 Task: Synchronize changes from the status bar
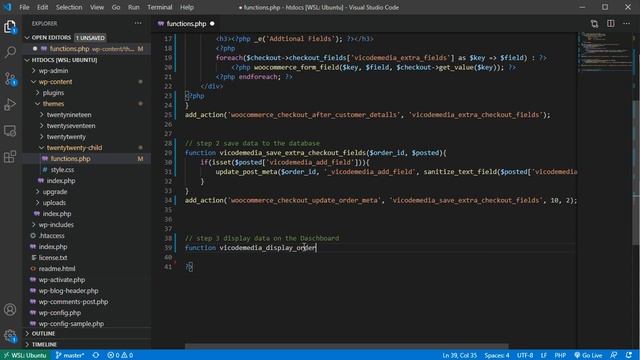pos(96,355)
